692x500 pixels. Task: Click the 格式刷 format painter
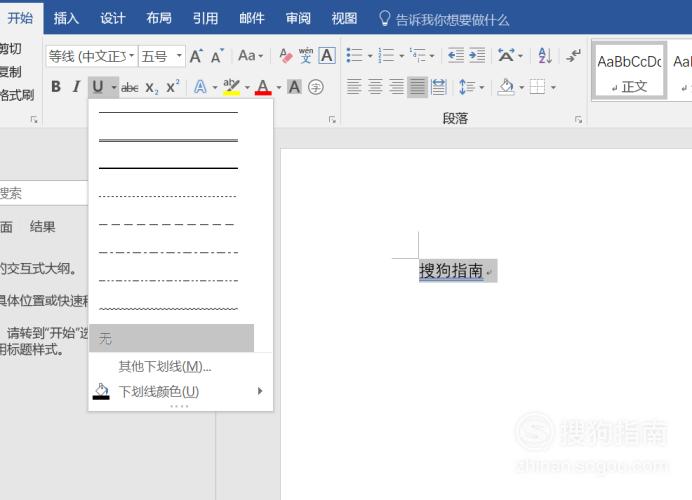tap(17, 95)
